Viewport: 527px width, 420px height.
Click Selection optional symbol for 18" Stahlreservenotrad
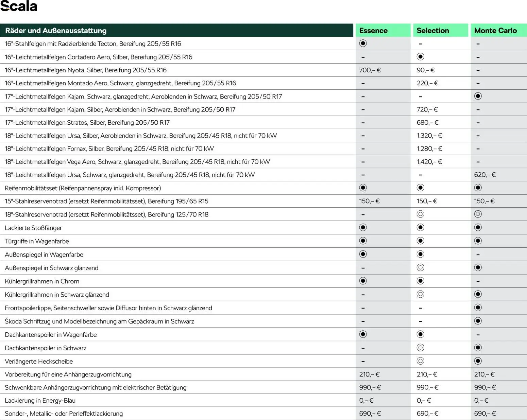[x=420, y=214]
